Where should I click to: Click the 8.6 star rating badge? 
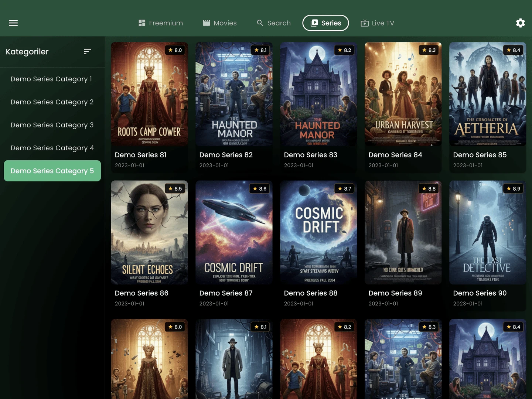pos(260,189)
